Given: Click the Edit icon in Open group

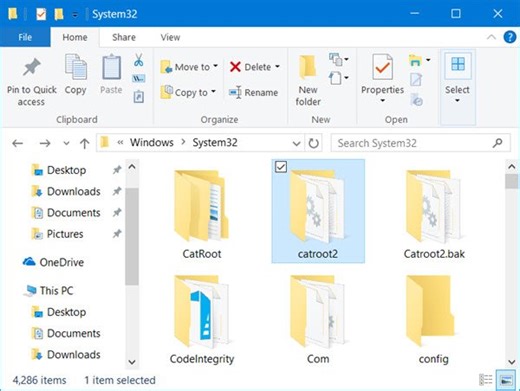Looking at the screenshot, I should (x=416, y=79).
